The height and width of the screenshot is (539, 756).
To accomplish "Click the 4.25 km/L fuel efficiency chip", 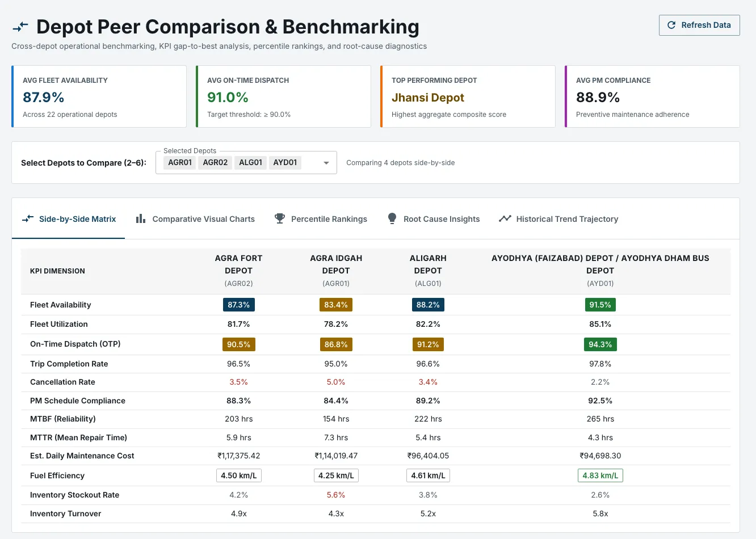I will 336,475.
